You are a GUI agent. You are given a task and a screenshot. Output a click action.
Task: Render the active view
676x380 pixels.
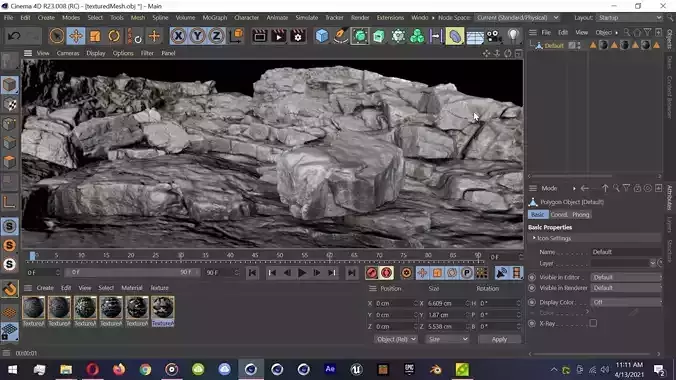point(260,36)
